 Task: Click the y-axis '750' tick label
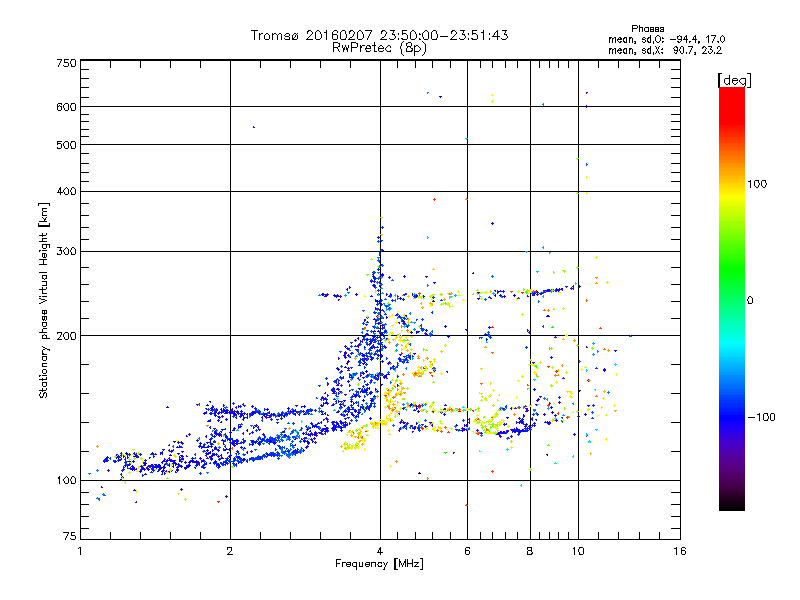(67, 63)
